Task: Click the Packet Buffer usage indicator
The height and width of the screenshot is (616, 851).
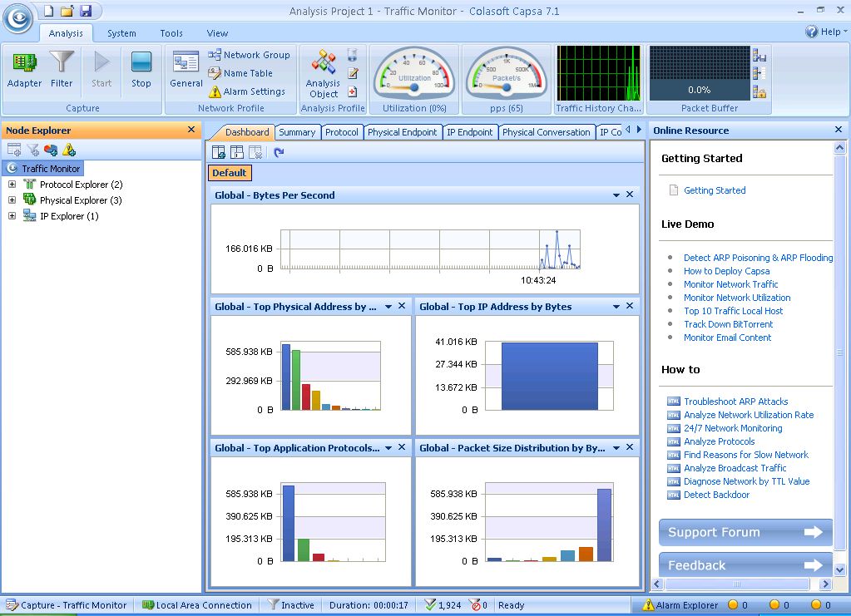Action: pyautogui.click(x=700, y=73)
